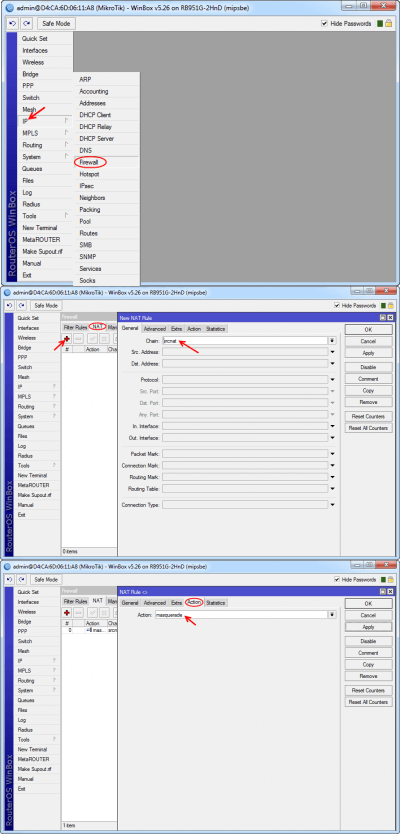This screenshot has width=400, height=834.
Task: Toggle Hide Passwords in the window with the IP submenu
Action: tap(324, 24)
